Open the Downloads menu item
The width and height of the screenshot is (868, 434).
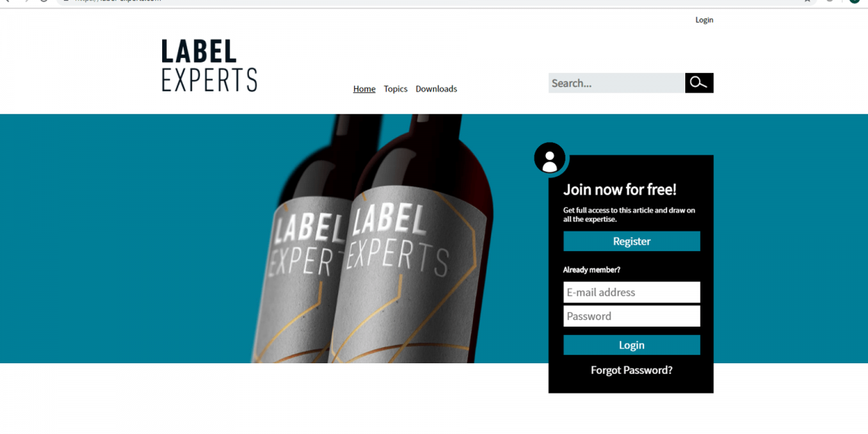[436, 89]
